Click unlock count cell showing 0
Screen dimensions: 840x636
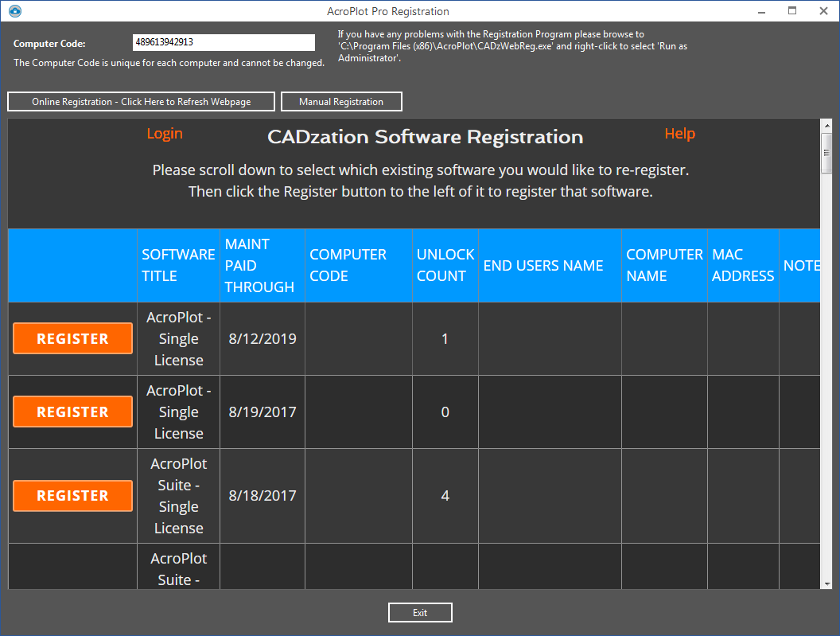pyautogui.click(x=445, y=412)
